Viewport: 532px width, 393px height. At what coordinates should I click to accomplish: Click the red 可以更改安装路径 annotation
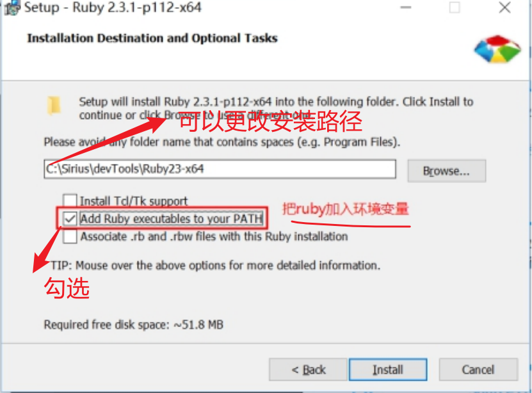270,122
